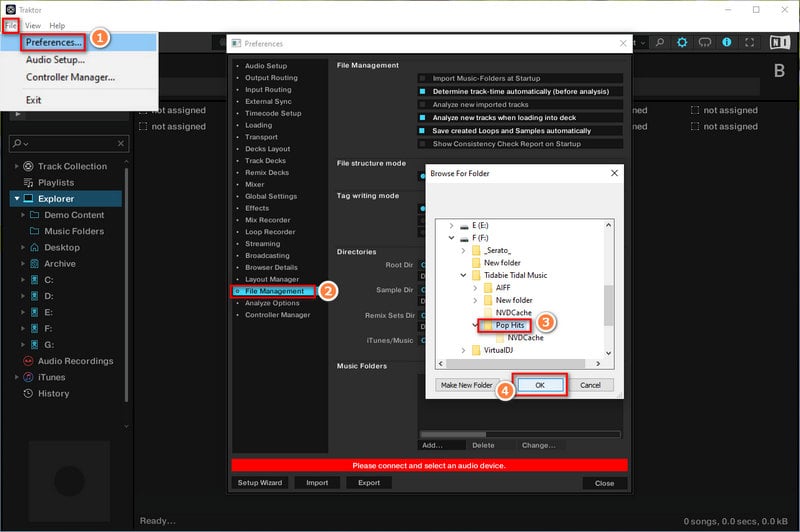The image size is (800, 532).
Task: Collapse the Explorer tree node
Action: click(x=17, y=198)
